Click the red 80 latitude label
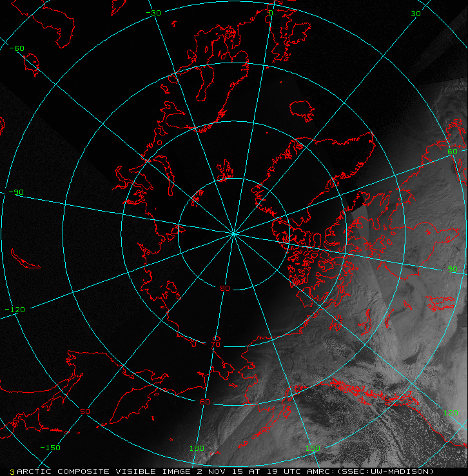 pos(225,288)
